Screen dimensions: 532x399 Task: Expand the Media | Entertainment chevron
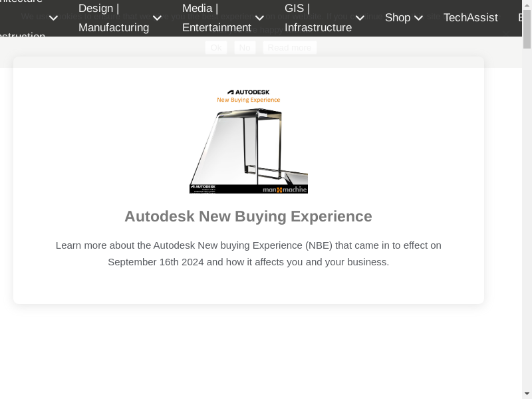click(260, 18)
